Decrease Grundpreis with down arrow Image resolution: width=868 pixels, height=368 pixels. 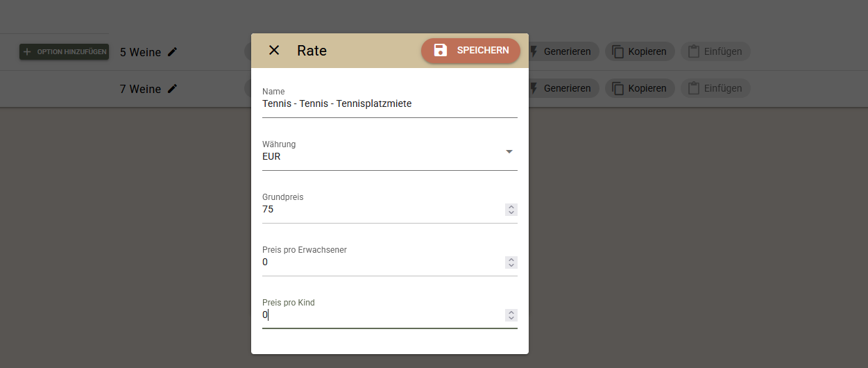[x=511, y=212]
